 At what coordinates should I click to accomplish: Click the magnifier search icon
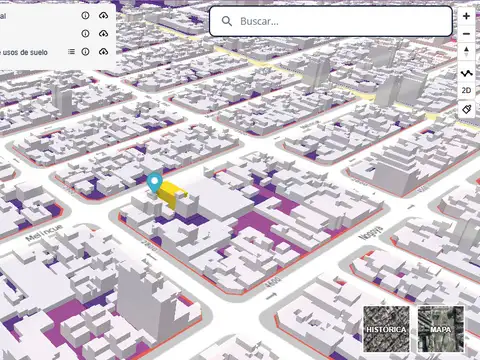227,21
